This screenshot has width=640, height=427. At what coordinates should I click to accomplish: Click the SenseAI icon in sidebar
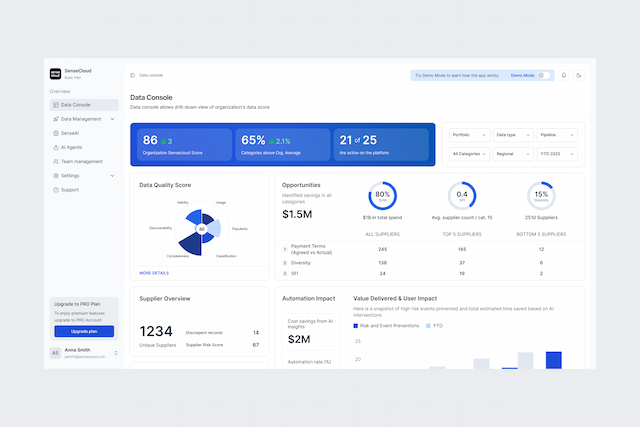[x=55, y=133]
